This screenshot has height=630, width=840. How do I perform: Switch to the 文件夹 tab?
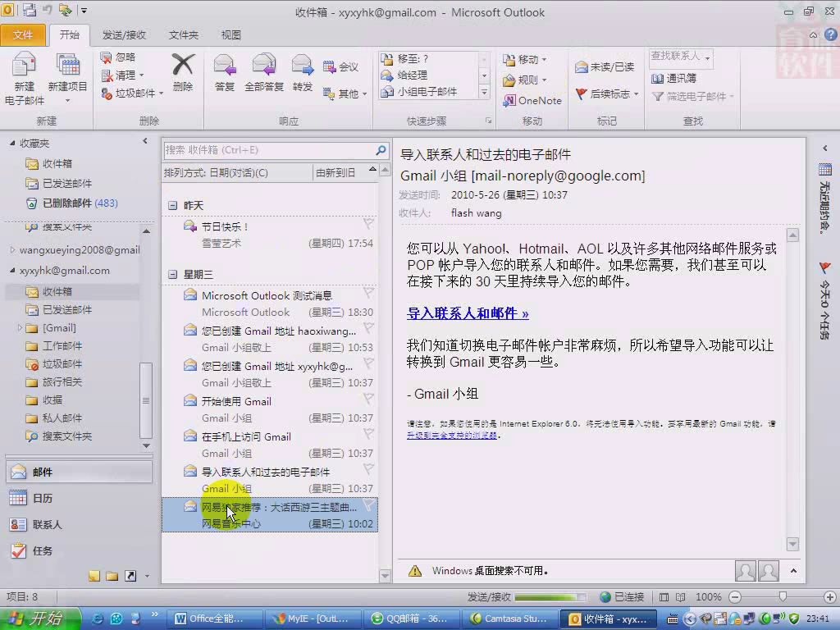[183, 34]
